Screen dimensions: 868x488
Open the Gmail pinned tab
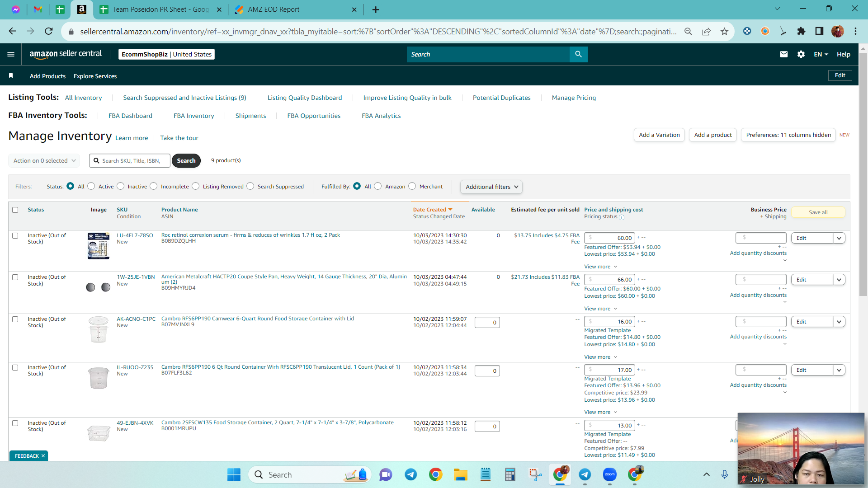coord(38,9)
